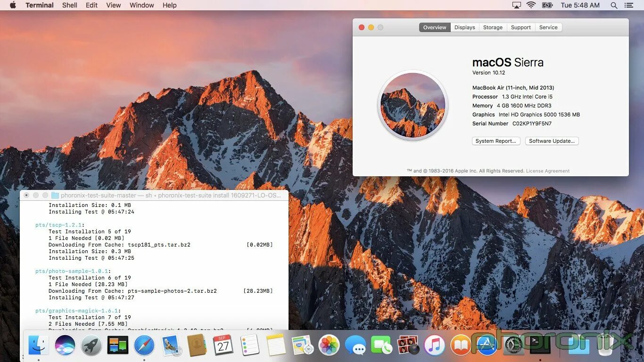Click "MacBook Air (11-inch, Mid 2013)" text
Viewport: 644px width, 362px height.
[x=513, y=88]
